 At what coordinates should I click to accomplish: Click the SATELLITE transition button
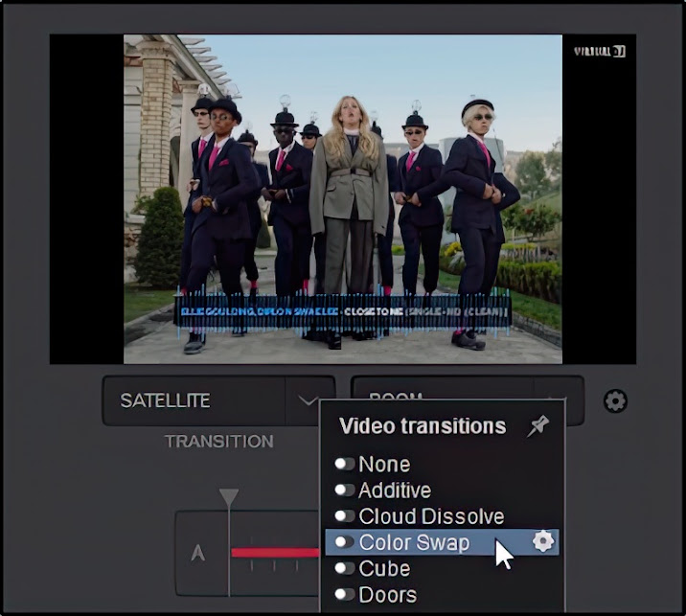194,400
